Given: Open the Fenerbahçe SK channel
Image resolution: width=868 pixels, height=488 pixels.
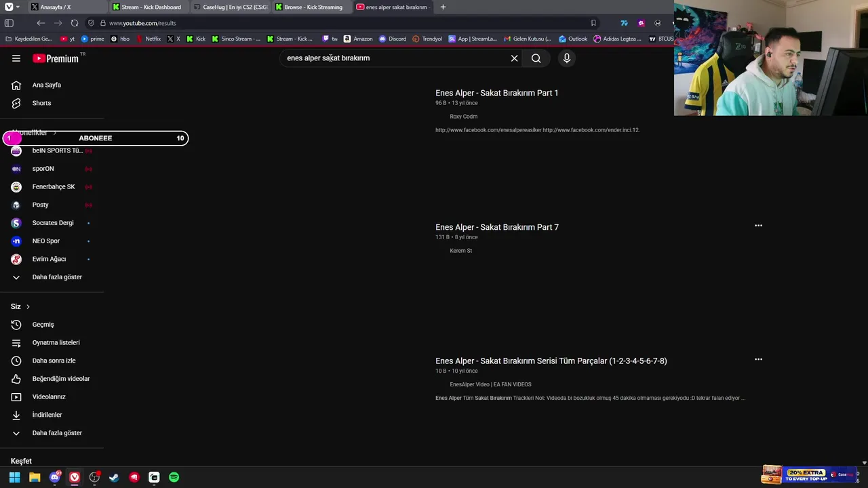Looking at the screenshot, I should tap(52, 186).
